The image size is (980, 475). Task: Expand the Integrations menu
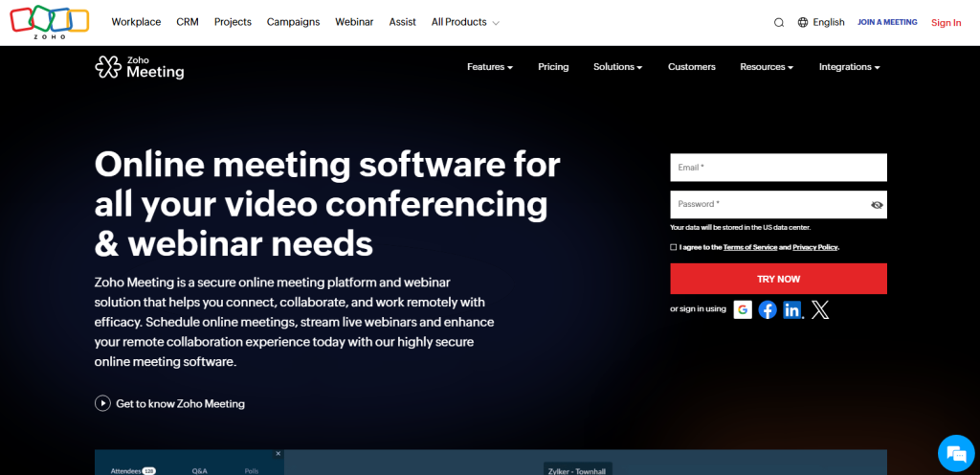point(850,67)
